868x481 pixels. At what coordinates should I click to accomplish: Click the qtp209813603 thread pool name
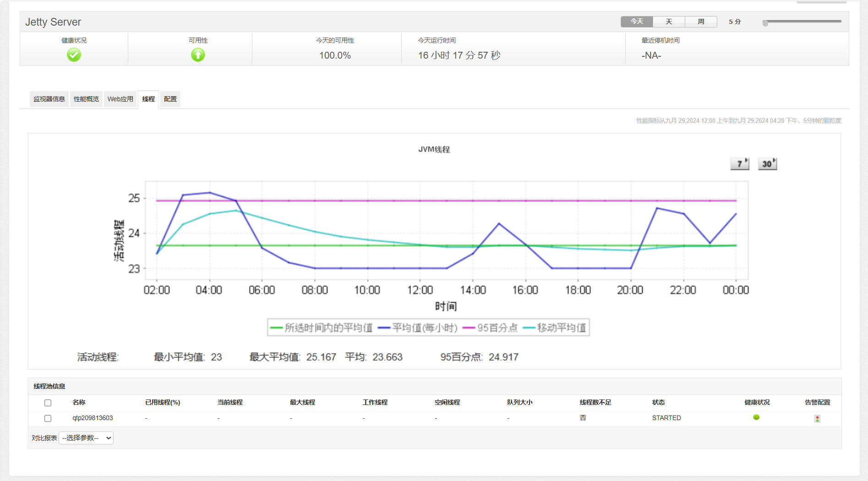93,418
